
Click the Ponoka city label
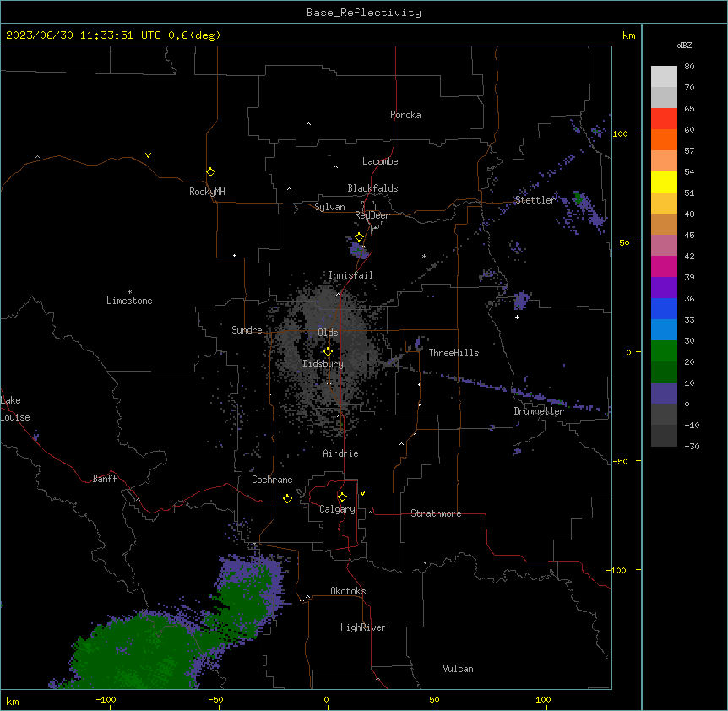point(405,115)
